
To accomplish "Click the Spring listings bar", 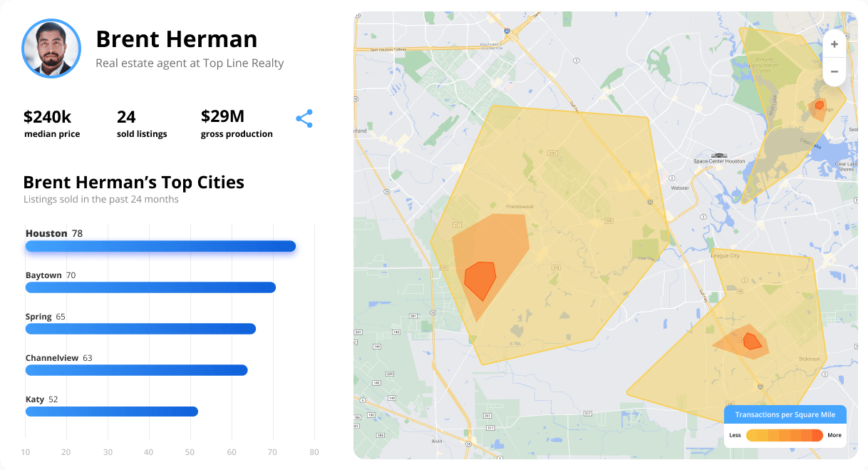I will click(x=140, y=329).
